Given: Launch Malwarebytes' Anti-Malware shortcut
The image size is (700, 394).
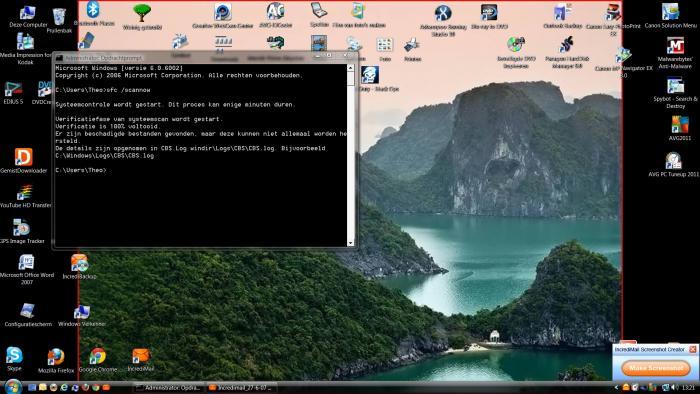Looking at the screenshot, I should (x=675, y=53).
